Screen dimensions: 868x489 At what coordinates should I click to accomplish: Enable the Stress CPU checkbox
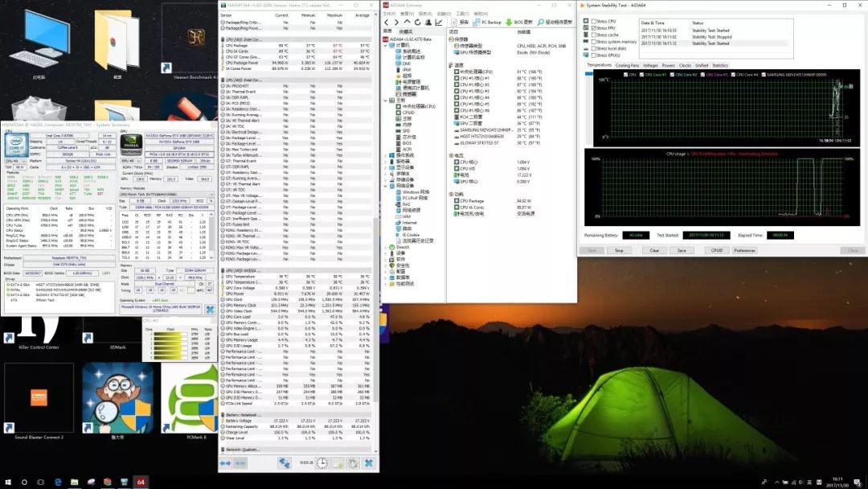point(594,21)
